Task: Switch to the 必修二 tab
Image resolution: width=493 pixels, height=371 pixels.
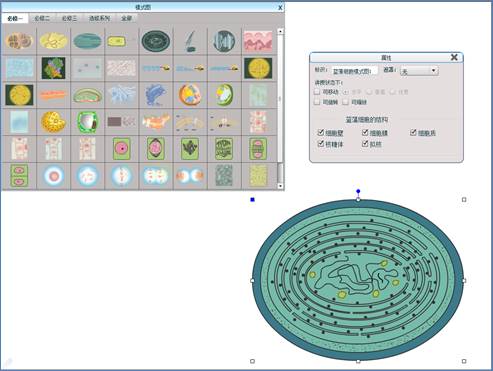Action: [x=42, y=18]
